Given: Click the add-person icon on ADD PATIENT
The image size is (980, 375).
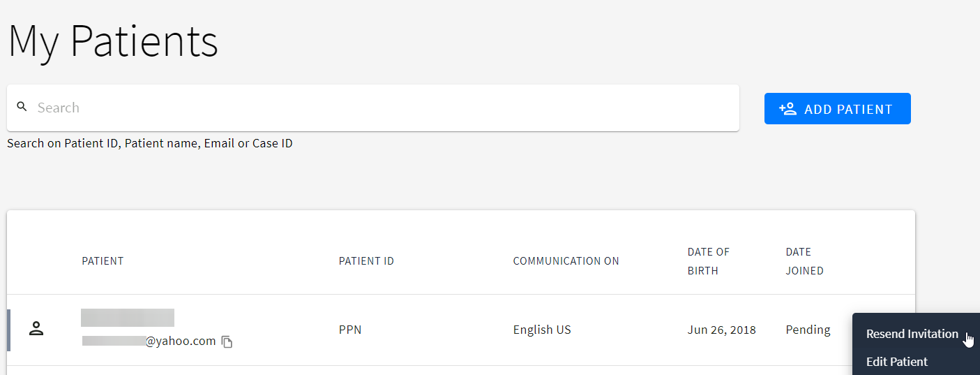Looking at the screenshot, I should (787, 109).
